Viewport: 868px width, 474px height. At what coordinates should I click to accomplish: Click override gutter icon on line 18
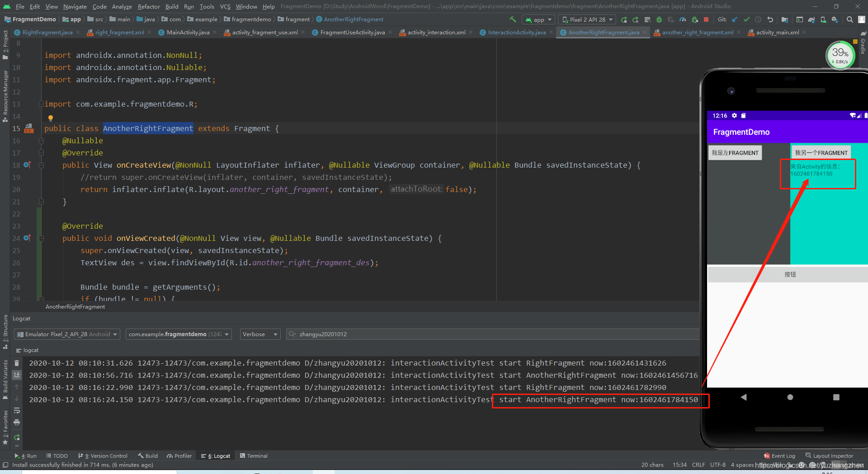27,165
